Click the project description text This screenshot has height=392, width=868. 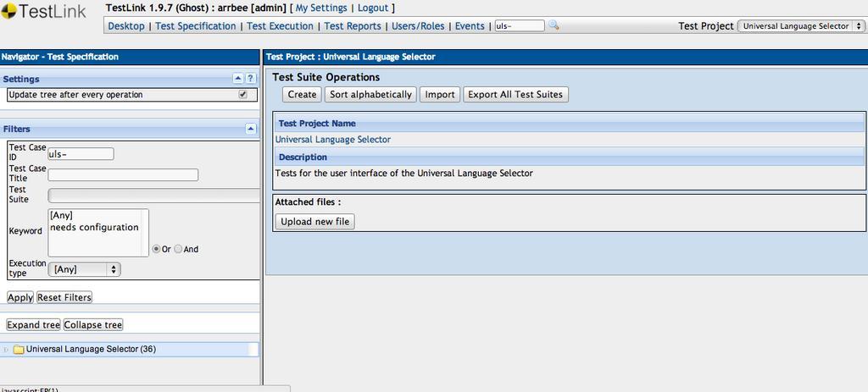point(404,173)
